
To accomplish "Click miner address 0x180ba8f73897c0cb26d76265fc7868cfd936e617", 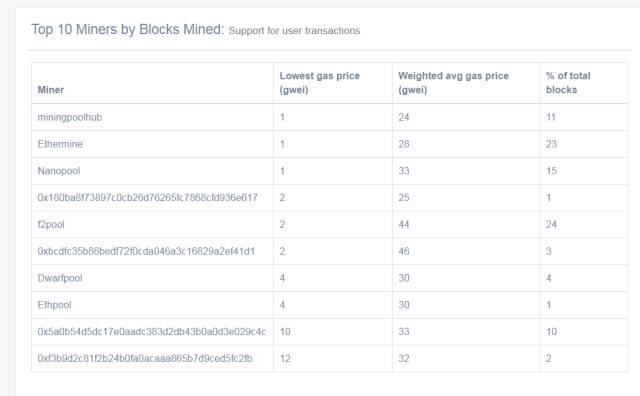I will click(x=147, y=198).
